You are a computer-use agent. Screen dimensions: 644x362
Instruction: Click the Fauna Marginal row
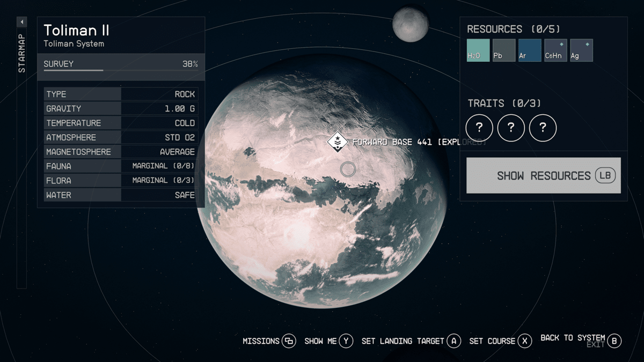tap(121, 166)
